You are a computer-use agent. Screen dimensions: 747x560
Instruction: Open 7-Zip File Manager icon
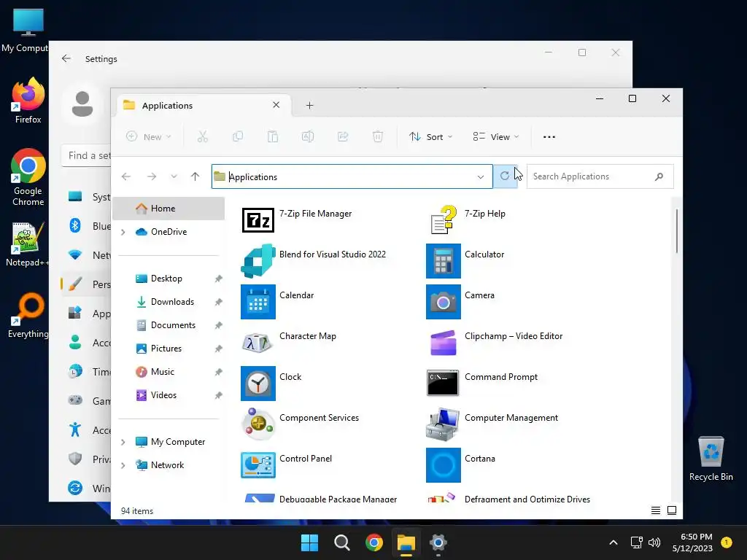[x=258, y=220]
